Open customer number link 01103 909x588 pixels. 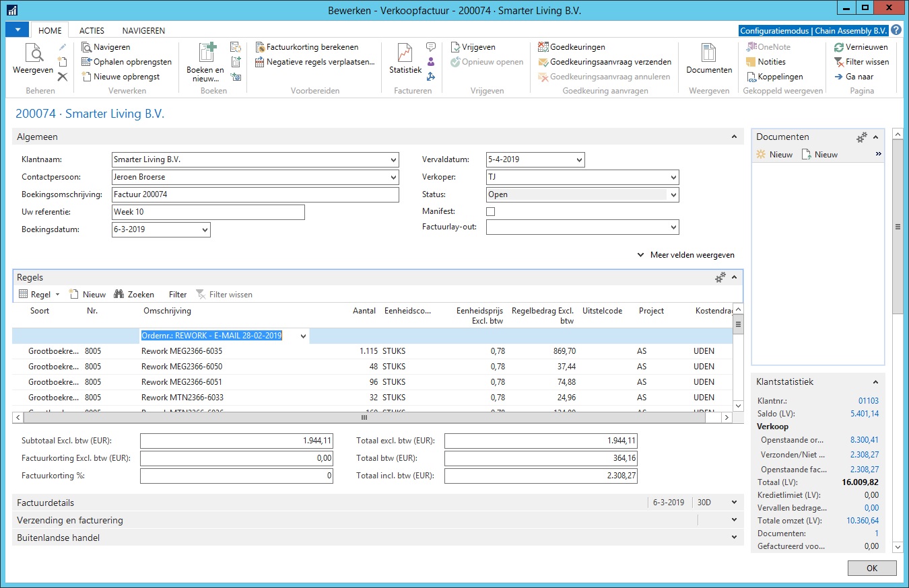click(868, 401)
